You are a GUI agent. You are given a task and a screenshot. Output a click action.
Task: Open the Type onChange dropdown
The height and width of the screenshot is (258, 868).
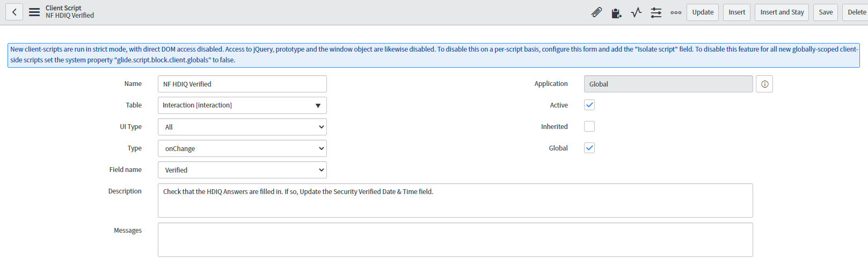pos(242,148)
